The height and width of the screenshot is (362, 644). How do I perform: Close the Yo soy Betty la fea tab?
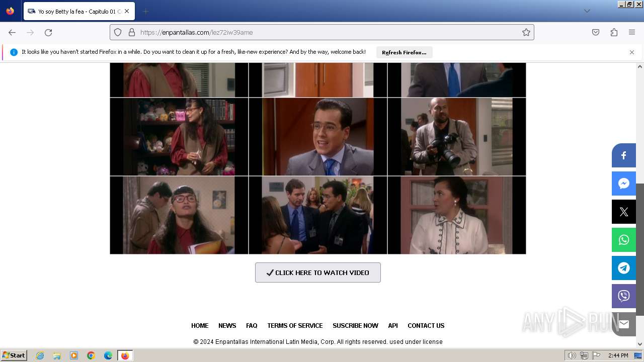(127, 11)
